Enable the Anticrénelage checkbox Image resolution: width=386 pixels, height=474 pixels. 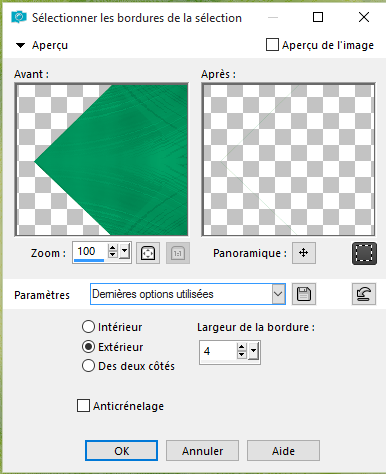pyautogui.click(x=83, y=406)
